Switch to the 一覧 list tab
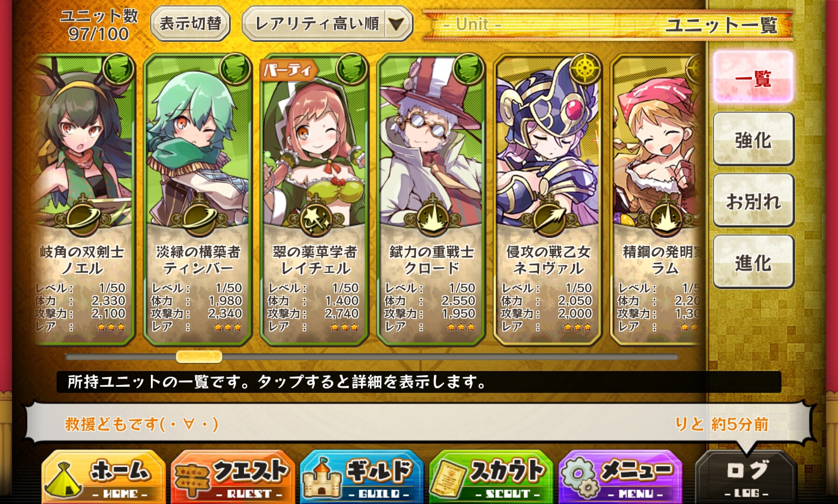Image resolution: width=838 pixels, height=504 pixels. [753, 77]
